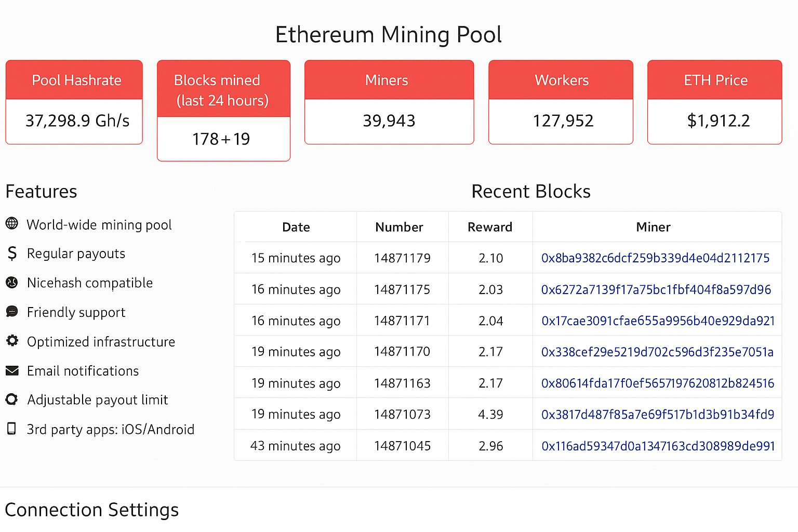Click the Adjustable payout limit icon

(x=11, y=400)
